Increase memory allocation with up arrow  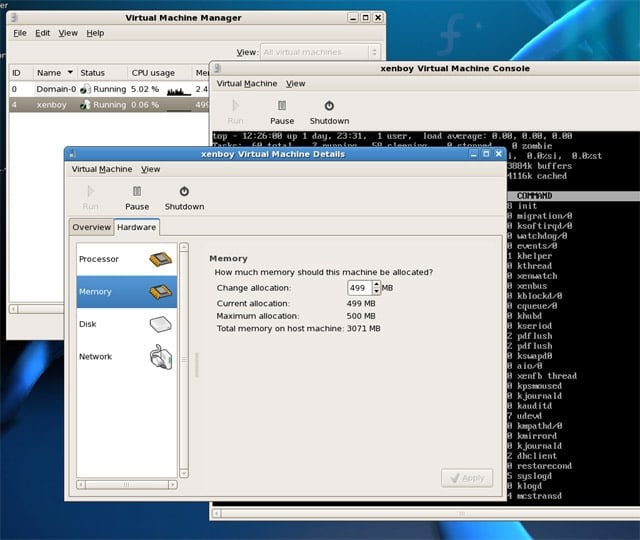pyautogui.click(x=376, y=284)
